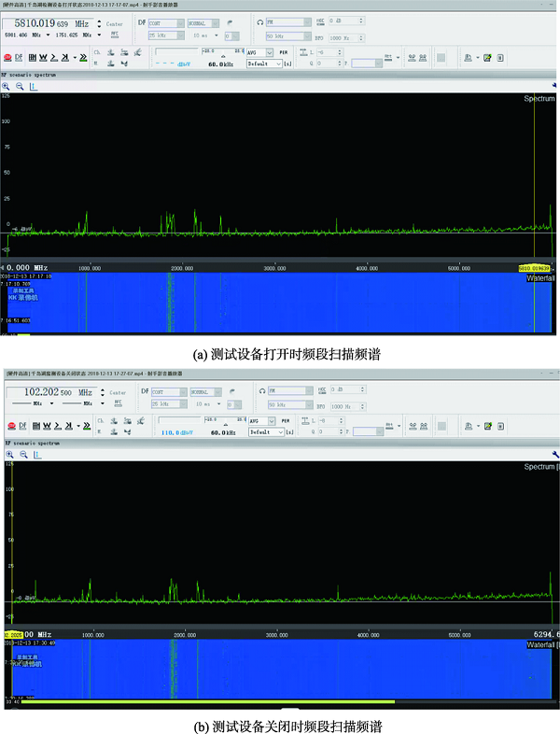Click the Center label beside 5810.019 frequency
560x734 pixels.
[114, 23]
